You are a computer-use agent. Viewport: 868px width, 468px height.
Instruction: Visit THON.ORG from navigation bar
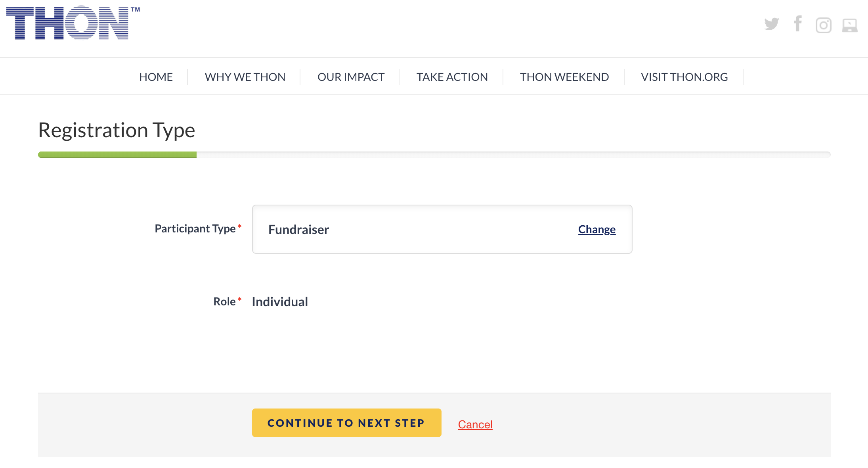tap(684, 77)
